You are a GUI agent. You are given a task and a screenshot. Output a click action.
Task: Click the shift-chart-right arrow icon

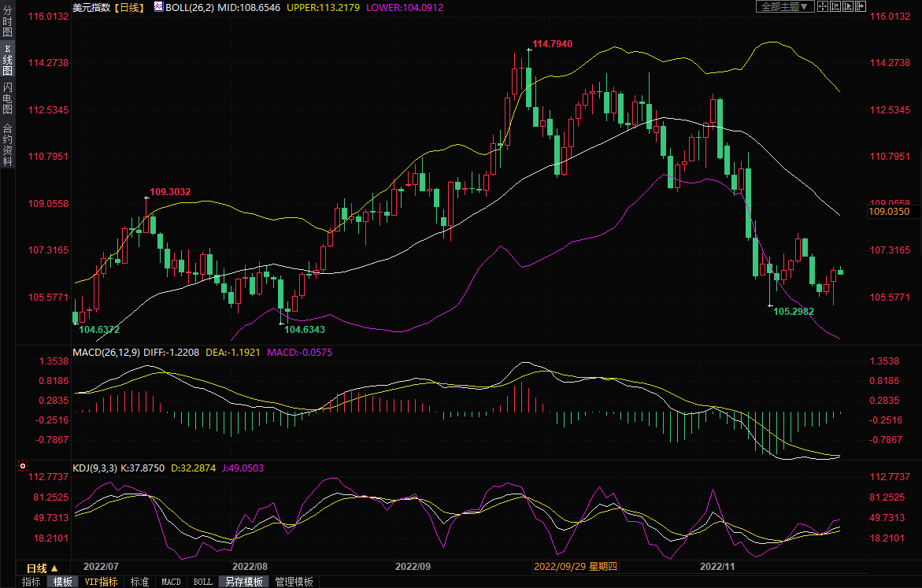pos(861,6)
